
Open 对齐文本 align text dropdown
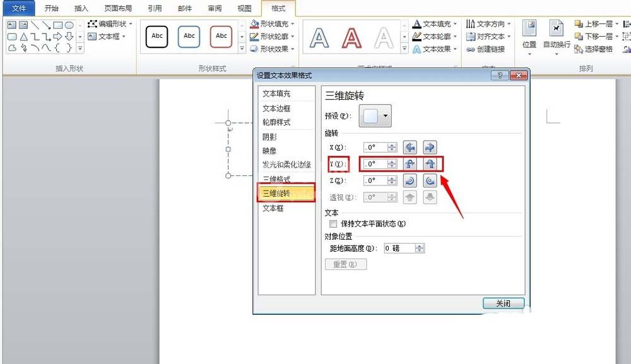(x=488, y=37)
